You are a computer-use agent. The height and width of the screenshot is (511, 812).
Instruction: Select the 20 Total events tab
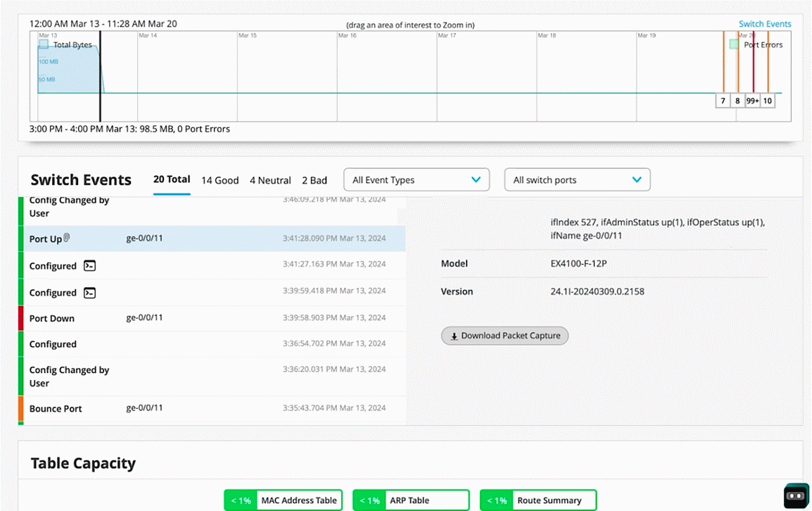(x=172, y=179)
